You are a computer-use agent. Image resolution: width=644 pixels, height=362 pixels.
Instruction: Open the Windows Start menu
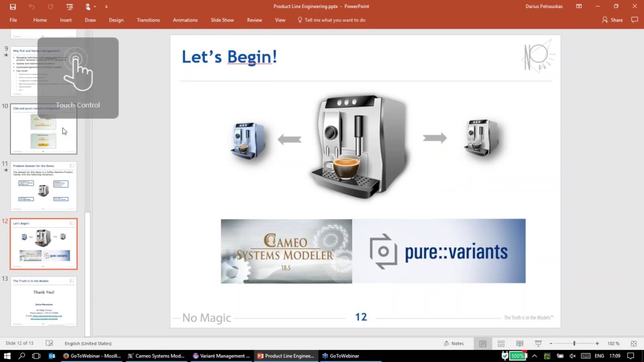coord(7,356)
